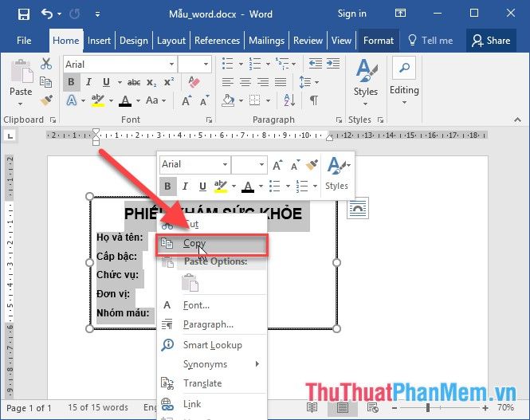Open numbering dropdown in ribbon
Image resolution: width=530 pixels, height=420 pixels.
pyautogui.click(x=268, y=64)
